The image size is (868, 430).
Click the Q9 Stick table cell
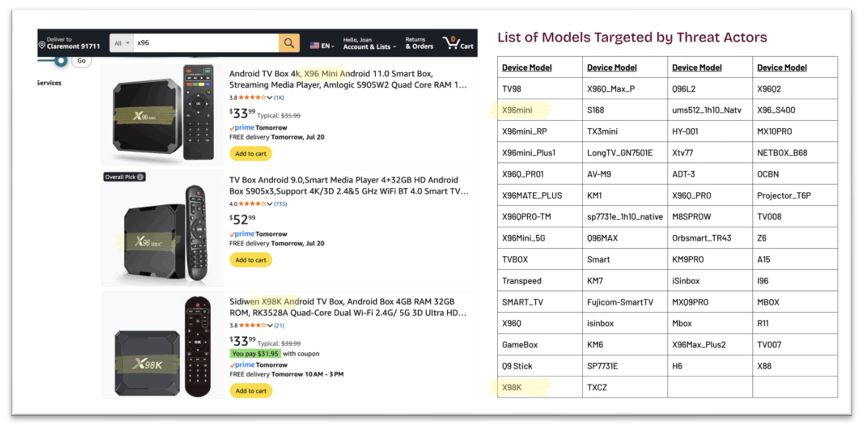540,366
